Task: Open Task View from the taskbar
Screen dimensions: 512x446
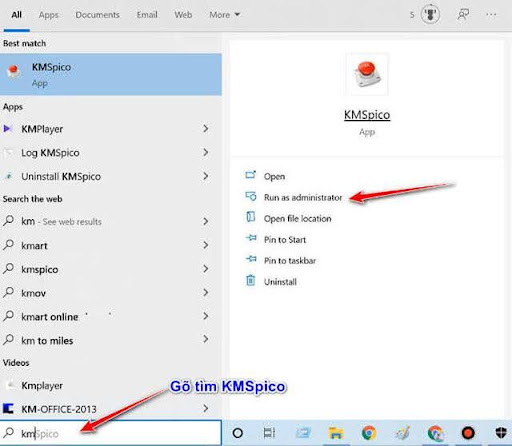Action: [269, 433]
